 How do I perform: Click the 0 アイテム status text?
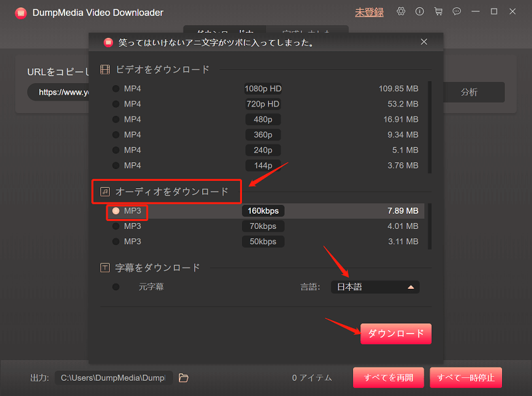tap(312, 377)
